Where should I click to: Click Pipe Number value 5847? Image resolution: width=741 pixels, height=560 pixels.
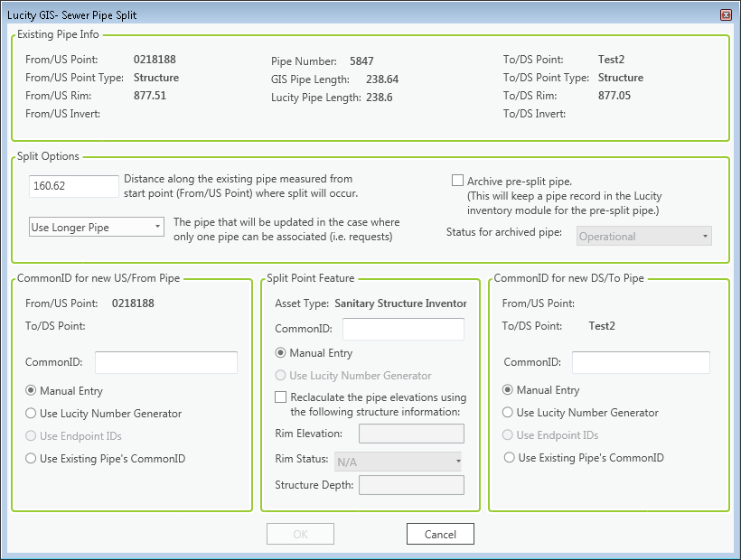tap(361, 61)
